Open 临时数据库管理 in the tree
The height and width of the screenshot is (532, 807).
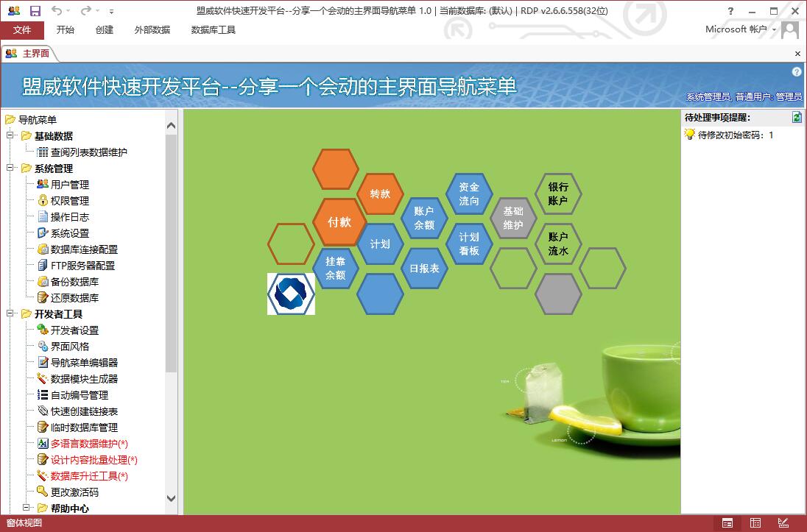tap(84, 427)
